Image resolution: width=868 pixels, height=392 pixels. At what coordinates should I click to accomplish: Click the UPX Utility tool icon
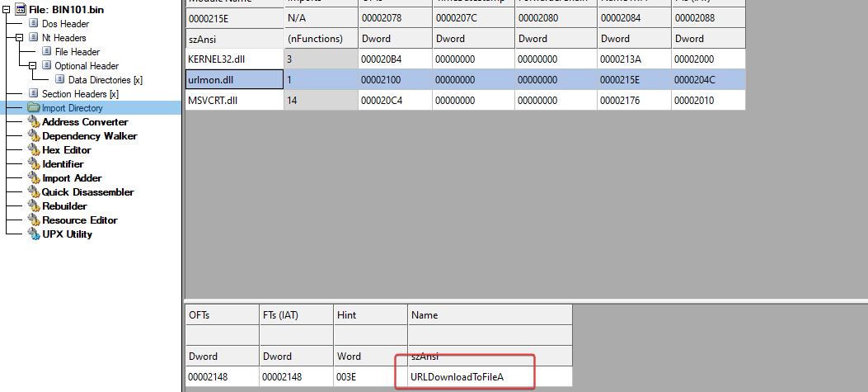[x=34, y=234]
